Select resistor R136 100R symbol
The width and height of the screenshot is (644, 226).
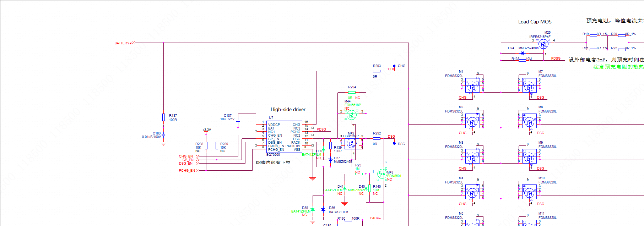tap(348, 220)
